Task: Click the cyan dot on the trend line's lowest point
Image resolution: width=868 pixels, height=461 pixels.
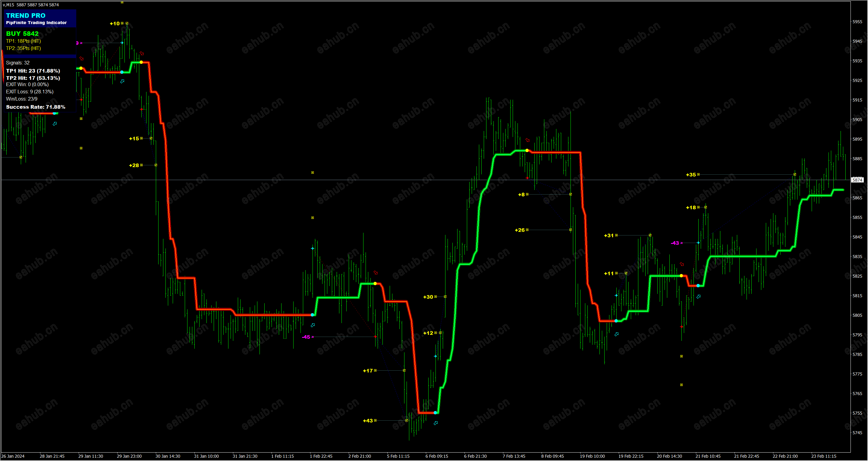Action: [x=436, y=413]
